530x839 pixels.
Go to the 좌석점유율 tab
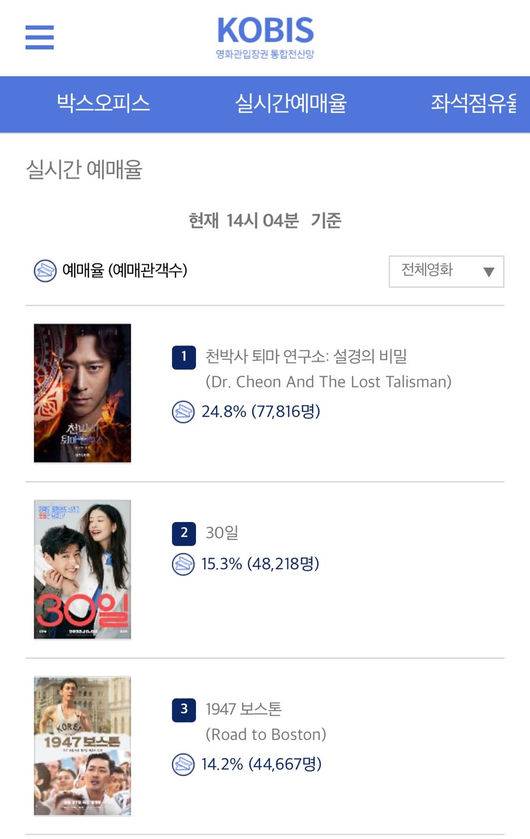coord(474,103)
